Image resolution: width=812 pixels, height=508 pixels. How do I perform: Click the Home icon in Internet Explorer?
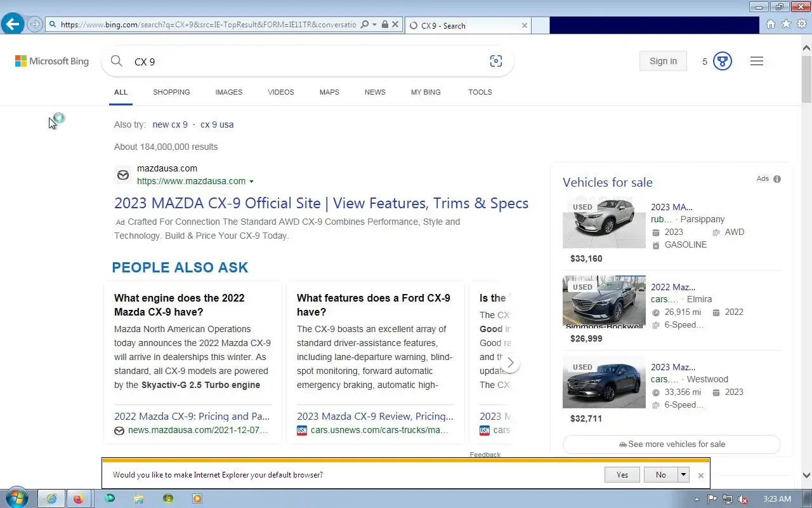770,24
